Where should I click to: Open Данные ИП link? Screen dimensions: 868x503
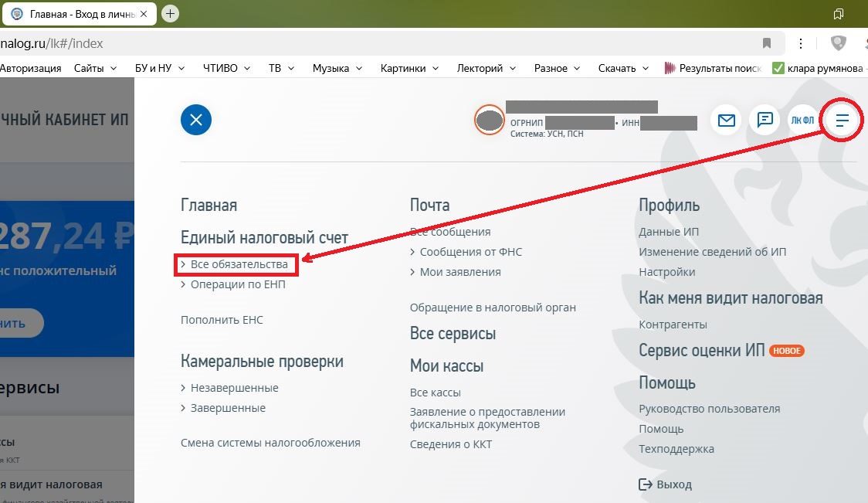click(x=669, y=232)
